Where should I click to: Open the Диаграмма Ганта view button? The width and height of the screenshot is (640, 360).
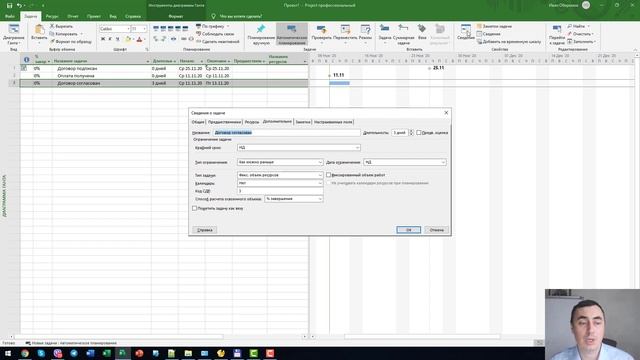tap(13, 34)
